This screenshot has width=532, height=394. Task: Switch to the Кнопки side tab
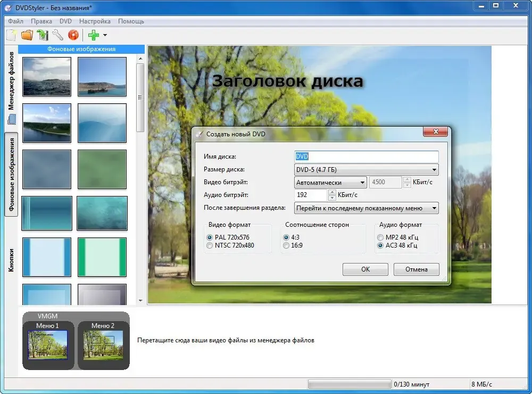[x=11, y=260]
